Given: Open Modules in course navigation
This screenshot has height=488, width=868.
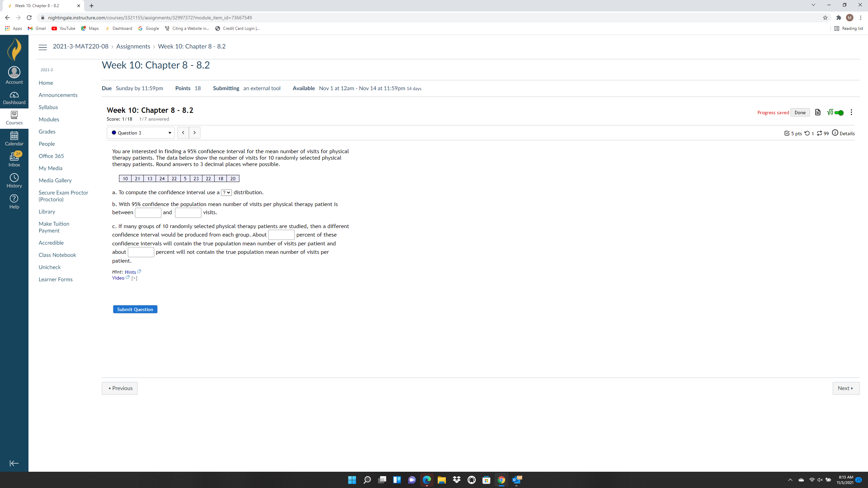Looking at the screenshot, I should tap(49, 119).
